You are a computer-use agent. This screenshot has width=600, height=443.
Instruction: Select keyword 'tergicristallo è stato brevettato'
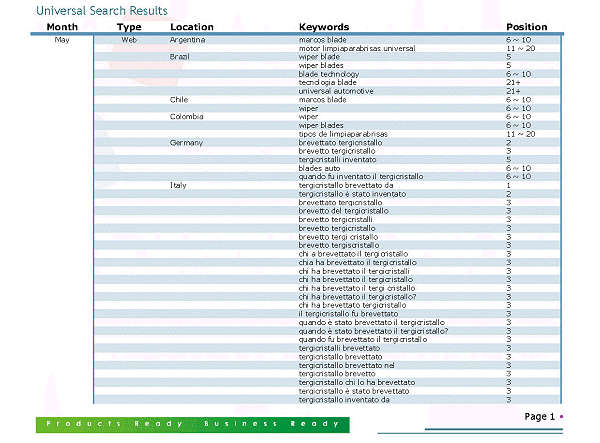coord(354,391)
